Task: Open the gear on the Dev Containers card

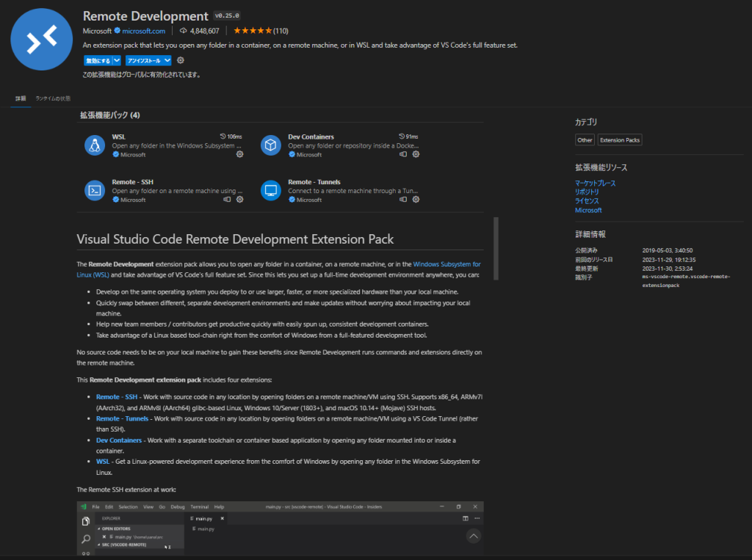Action: [416, 154]
